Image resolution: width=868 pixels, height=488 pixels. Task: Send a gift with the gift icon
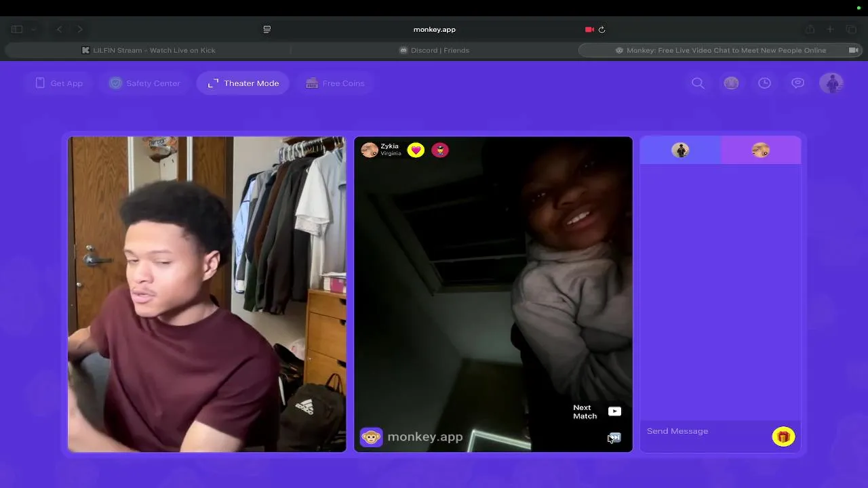tap(783, 437)
